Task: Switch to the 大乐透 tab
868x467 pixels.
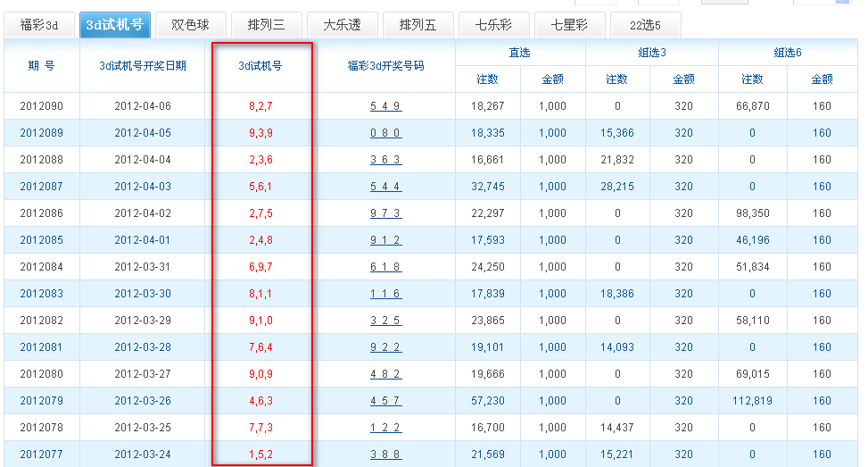Action: [x=343, y=26]
